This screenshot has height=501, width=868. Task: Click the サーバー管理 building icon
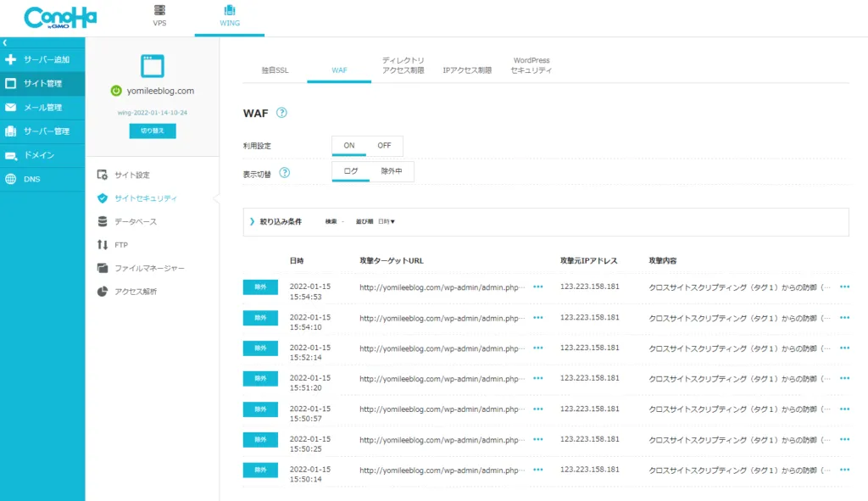tap(10, 131)
